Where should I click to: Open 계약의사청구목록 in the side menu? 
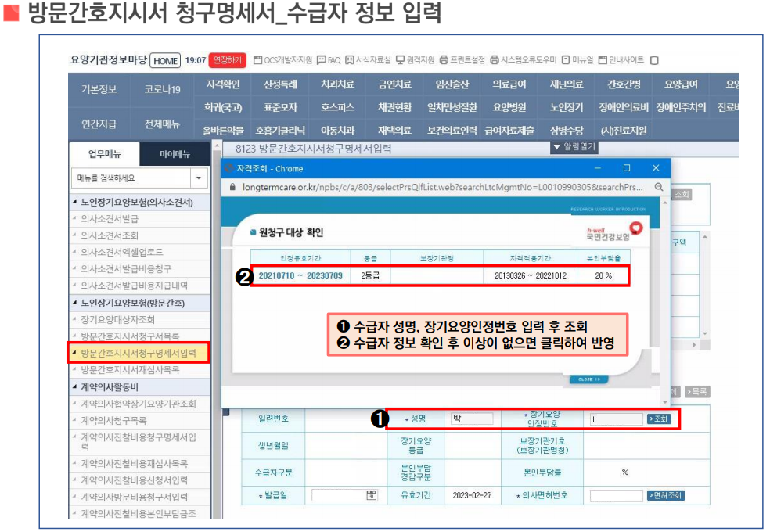tap(113, 421)
